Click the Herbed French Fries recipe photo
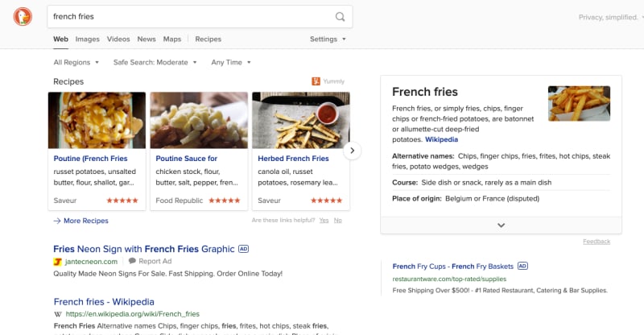Image resolution: width=644 pixels, height=335 pixels. [301, 121]
